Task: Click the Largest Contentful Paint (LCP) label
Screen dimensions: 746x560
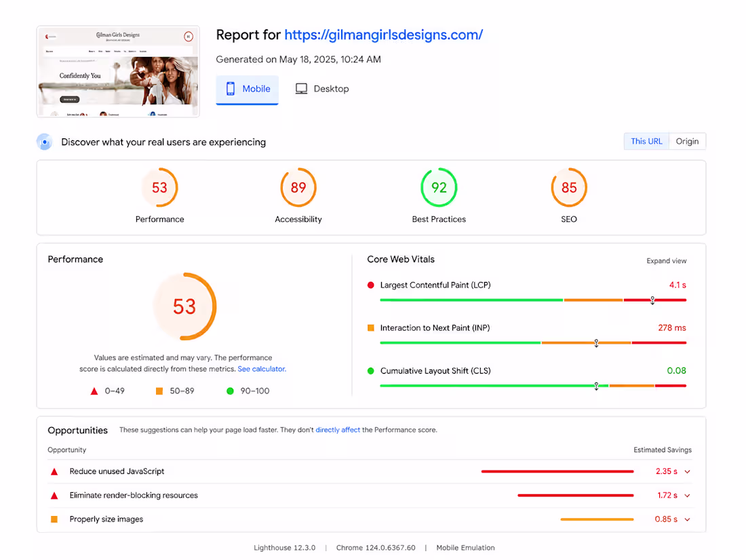Action: (x=435, y=285)
